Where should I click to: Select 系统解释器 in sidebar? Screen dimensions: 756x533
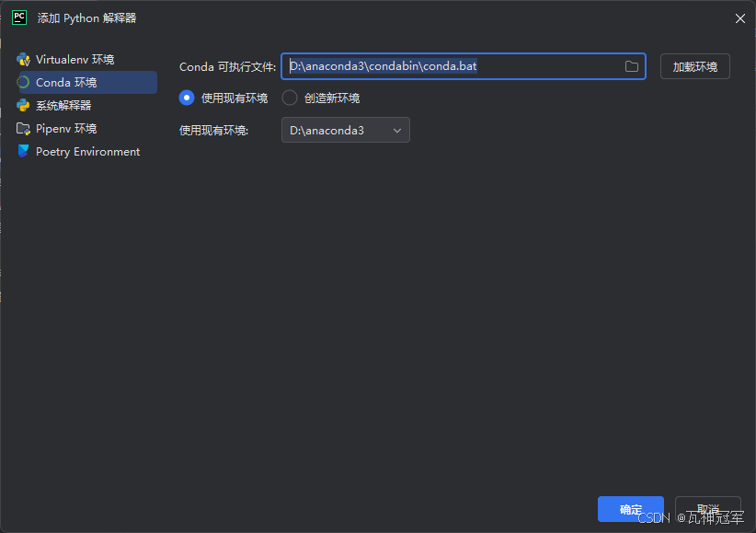(x=86, y=105)
